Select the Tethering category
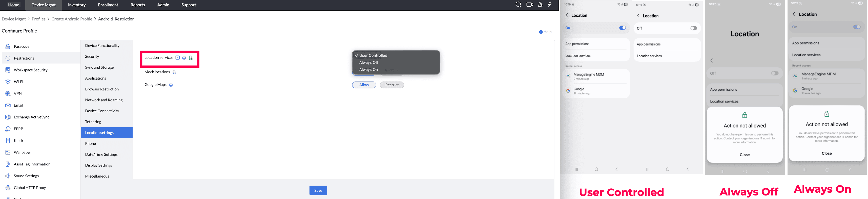Screen dimensions: 868x199 coord(107,122)
